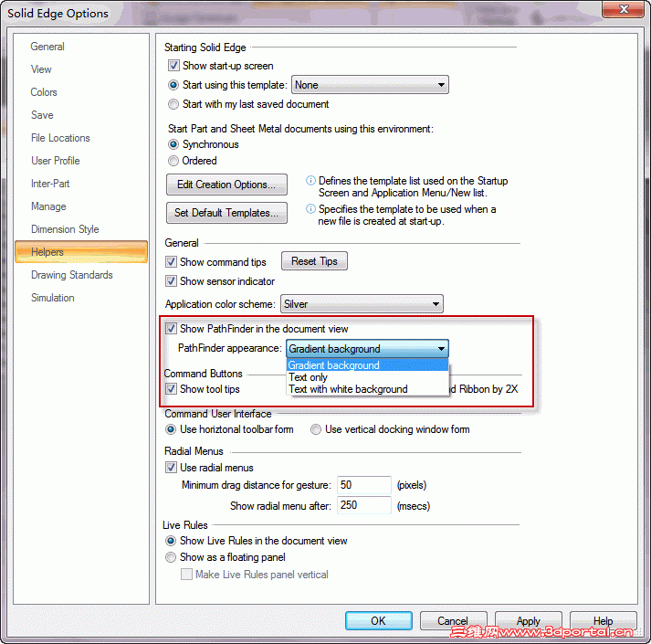Toggle Show PathFinder in document view

coord(171,329)
